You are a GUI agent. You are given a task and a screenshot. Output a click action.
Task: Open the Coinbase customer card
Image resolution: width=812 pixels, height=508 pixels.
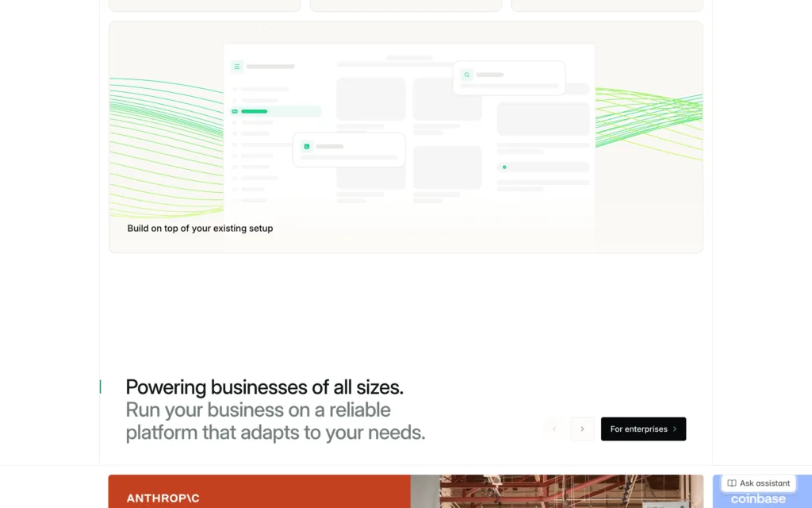tap(762, 491)
